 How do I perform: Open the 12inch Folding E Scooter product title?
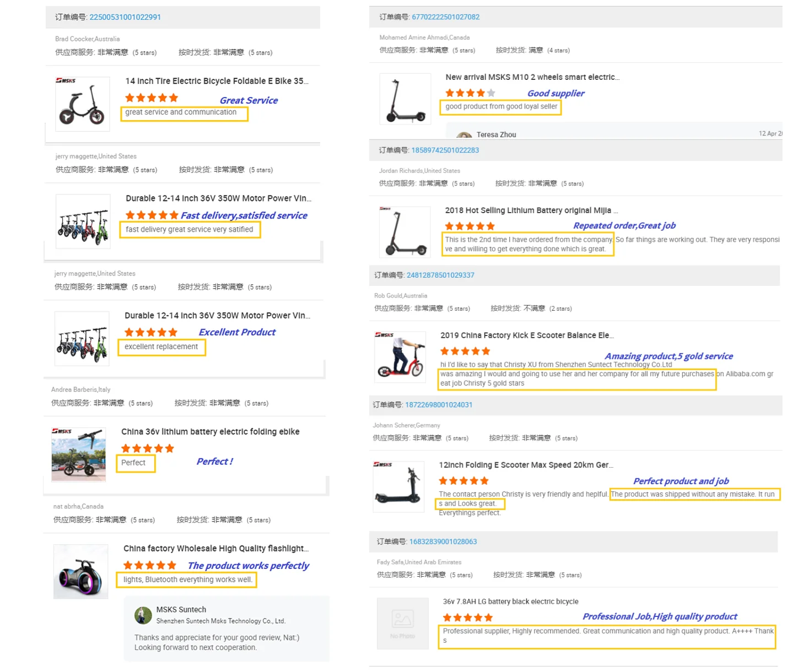click(x=526, y=465)
